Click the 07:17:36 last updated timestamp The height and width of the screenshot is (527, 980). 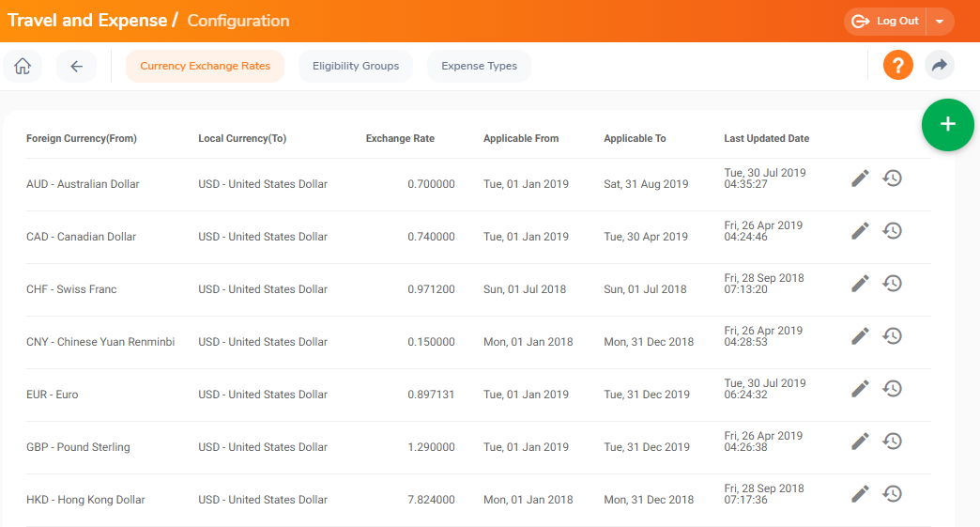[745, 499]
